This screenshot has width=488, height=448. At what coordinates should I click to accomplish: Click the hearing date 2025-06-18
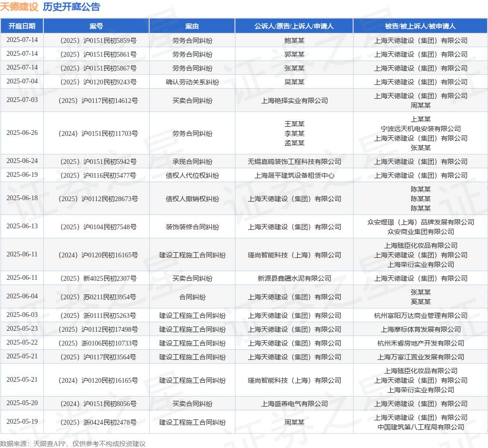tap(22, 198)
